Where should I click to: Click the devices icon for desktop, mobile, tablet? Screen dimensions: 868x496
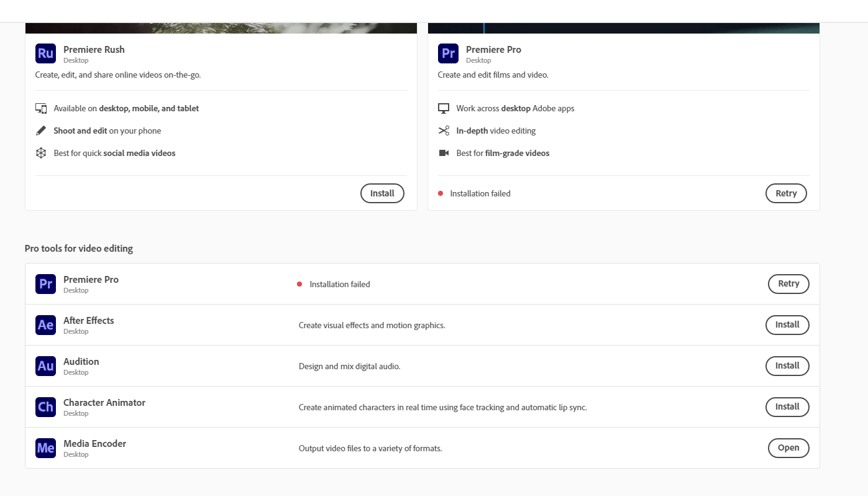pos(40,108)
